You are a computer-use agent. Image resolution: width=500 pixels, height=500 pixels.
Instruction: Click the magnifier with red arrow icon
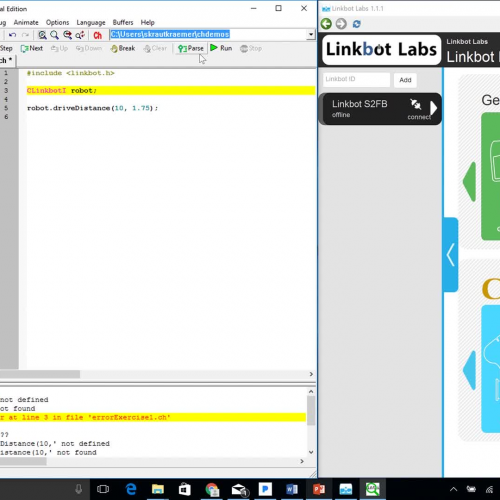67,35
